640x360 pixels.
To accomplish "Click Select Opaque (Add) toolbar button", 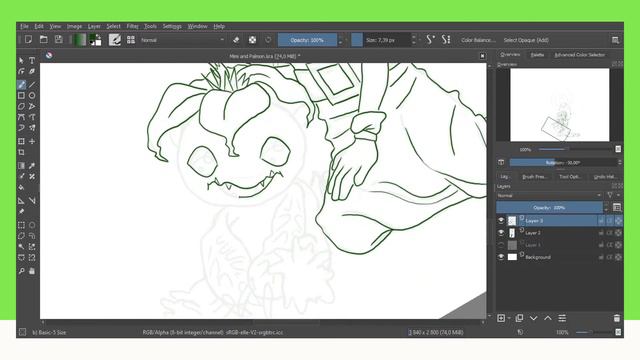I will (x=526, y=40).
